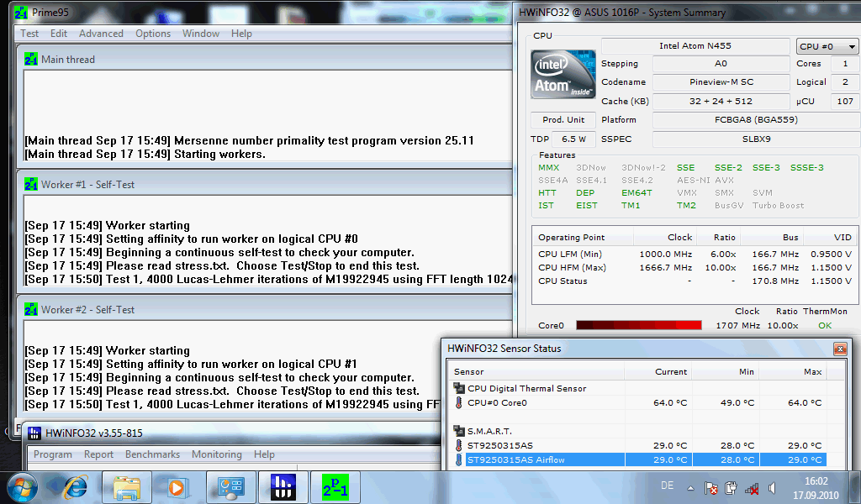Open HWiNFO32 Report menu
The width and height of the screenshot is (861, 504).
tap(99, 454)
